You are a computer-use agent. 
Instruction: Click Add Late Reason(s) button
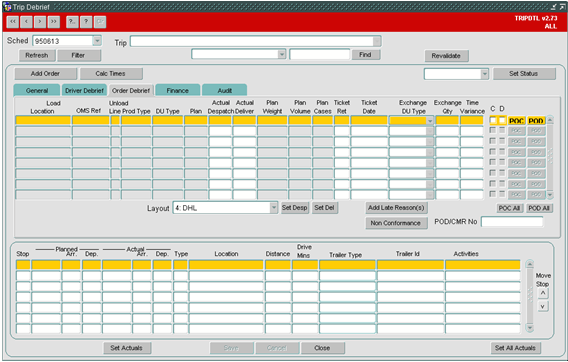pyautogui.click(x=396, y=208)
